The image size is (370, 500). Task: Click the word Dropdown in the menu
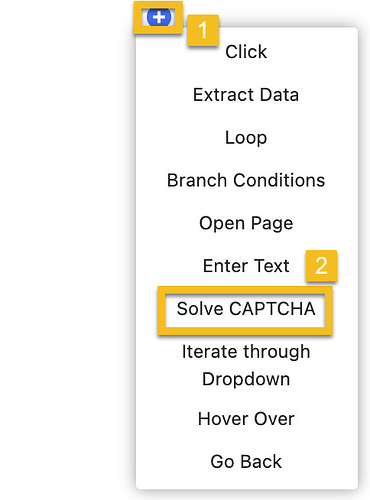(246, 379)
